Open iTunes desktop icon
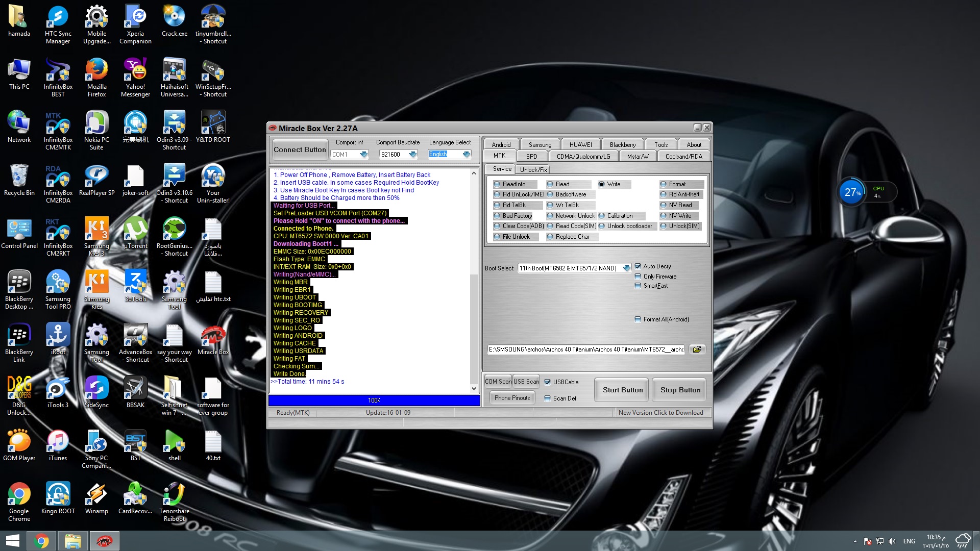Image resolution: width=980 pixels, height=551 pixels. pyautogui.click(x=58, y=446)
